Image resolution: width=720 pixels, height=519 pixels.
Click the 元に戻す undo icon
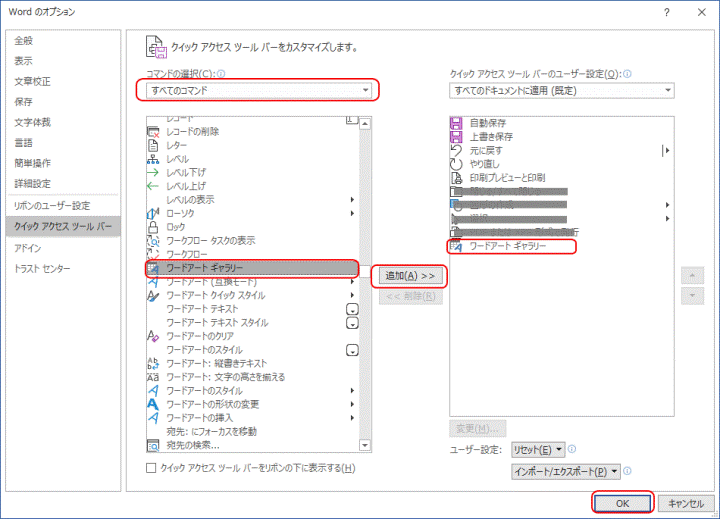click(456, 150)
